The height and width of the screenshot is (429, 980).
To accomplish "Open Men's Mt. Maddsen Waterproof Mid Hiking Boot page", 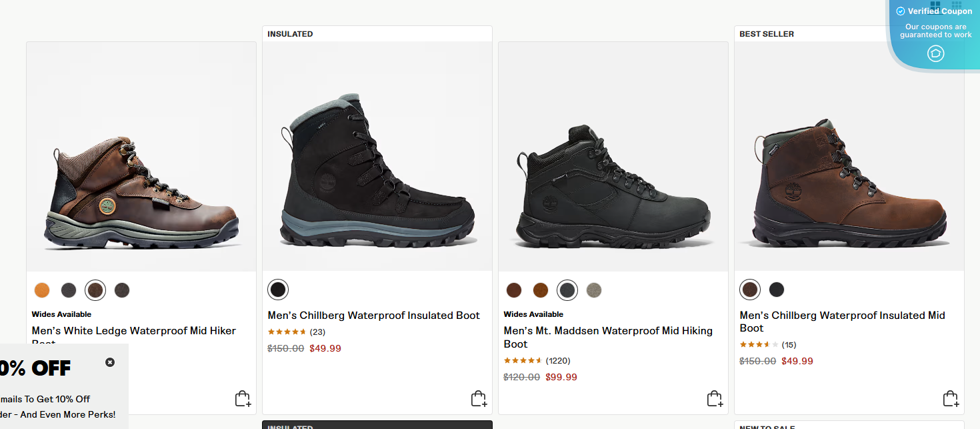I will coord(608,337).
